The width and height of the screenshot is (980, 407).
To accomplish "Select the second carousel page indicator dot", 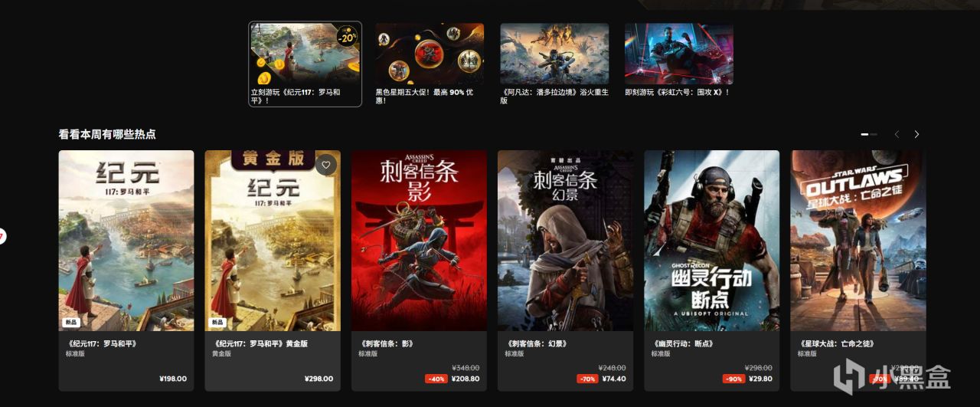I will tap(874, 134).
